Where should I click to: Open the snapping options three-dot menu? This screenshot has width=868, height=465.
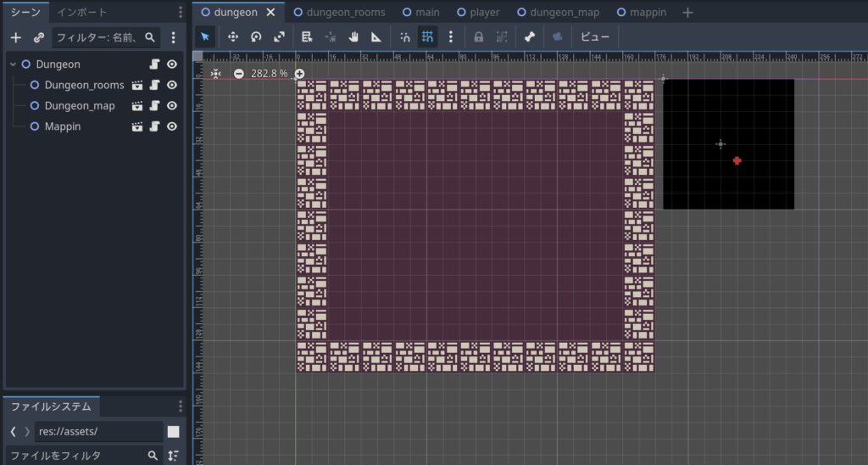coord(450,37)
